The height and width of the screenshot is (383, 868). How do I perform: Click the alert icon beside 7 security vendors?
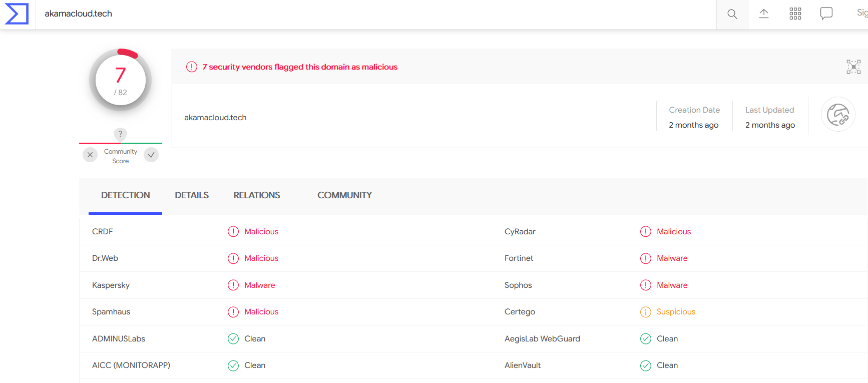pyautogui.click(x=192, y=67)
